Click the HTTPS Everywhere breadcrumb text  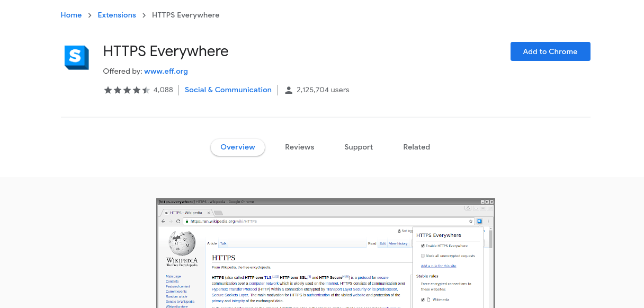[186, 15]
